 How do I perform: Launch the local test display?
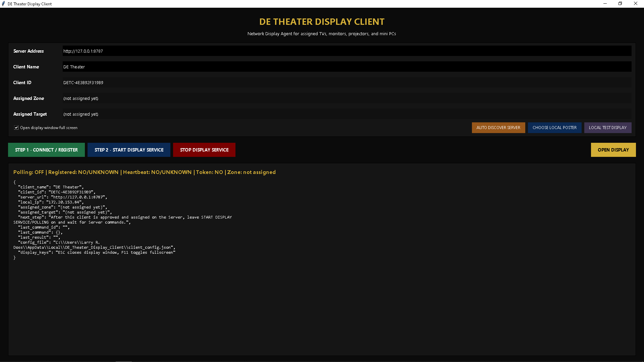[608, 128]
